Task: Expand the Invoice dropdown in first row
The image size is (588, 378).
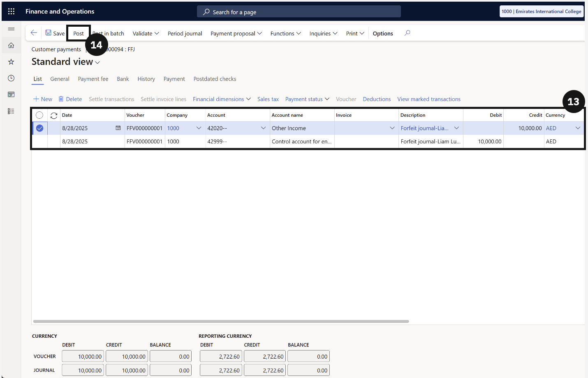Action: pyautogui.click(x=392, y=128)
